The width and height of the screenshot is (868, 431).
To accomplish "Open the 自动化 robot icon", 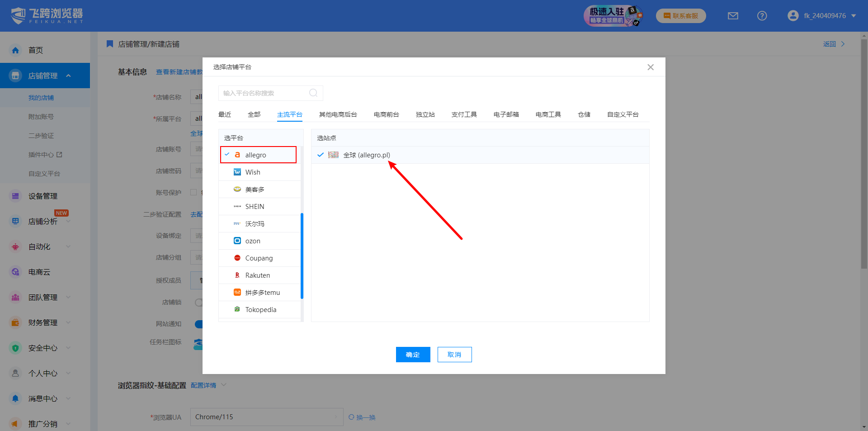I will point(15,246).
